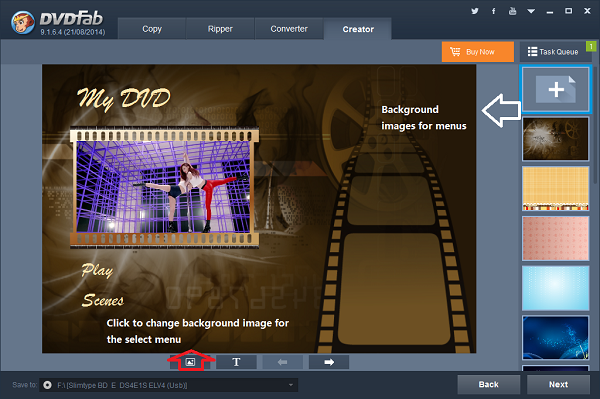Open the YouTube icon
600x399 pixels.
point(512,11)
